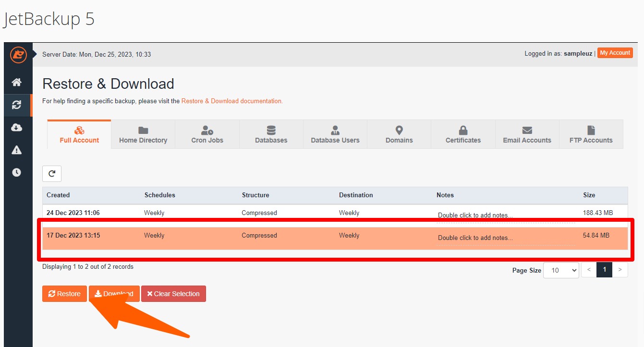Click the Server Date text
Viewport: 644px width, 347px height.
tap(97, 54)
